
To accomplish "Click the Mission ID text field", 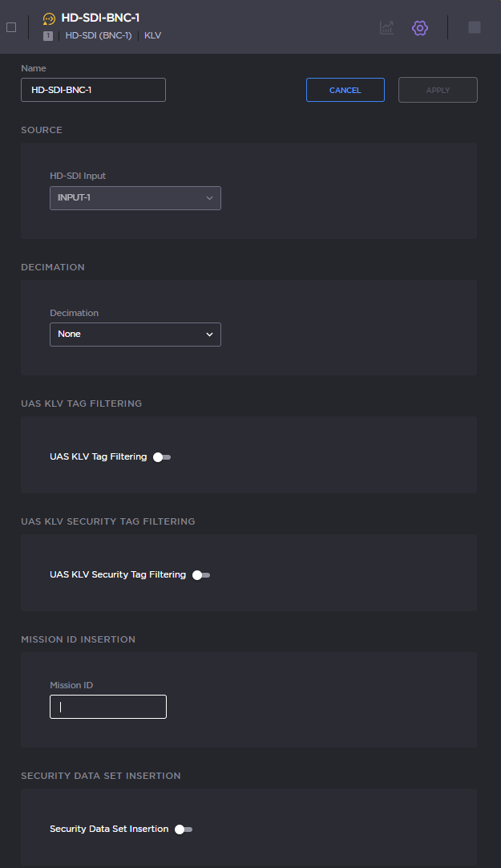I will point(108,707).
